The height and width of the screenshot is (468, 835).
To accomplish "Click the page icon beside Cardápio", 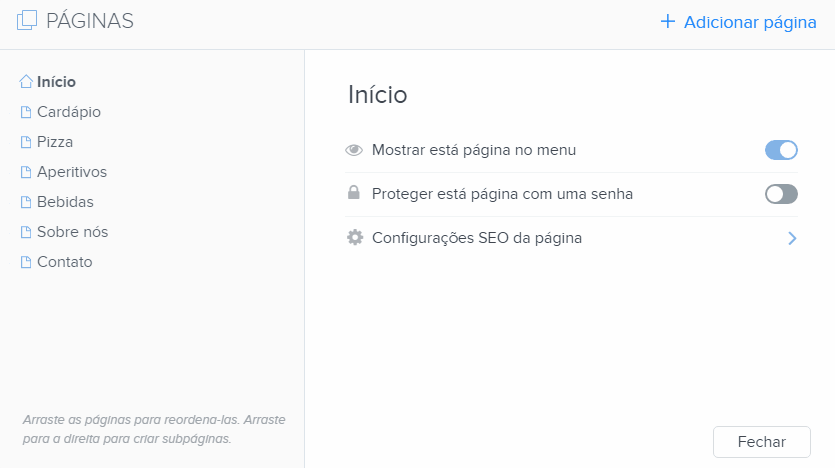I will click(x=26, y=112).
